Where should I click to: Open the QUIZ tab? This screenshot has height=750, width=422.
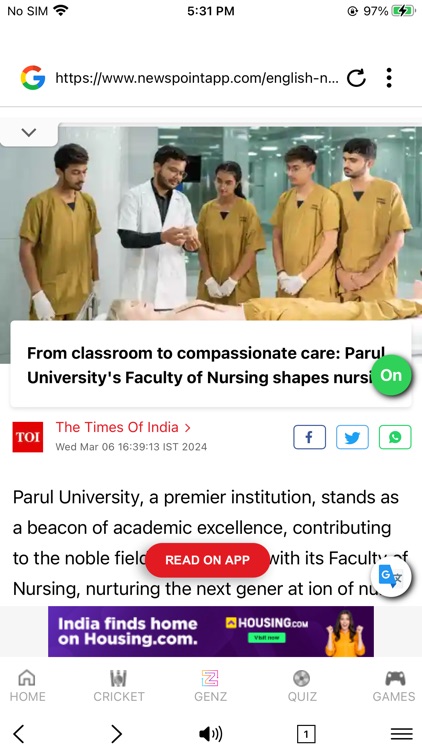[x=302, y=685]
